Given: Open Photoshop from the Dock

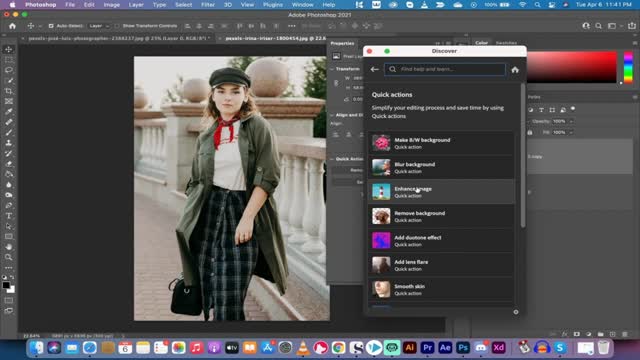Looking at the screenshot, I should coord(463,348).
